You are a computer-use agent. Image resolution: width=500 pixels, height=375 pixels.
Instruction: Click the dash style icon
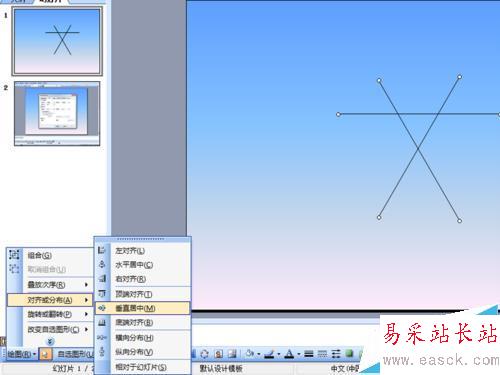click(x=322, y=354)
